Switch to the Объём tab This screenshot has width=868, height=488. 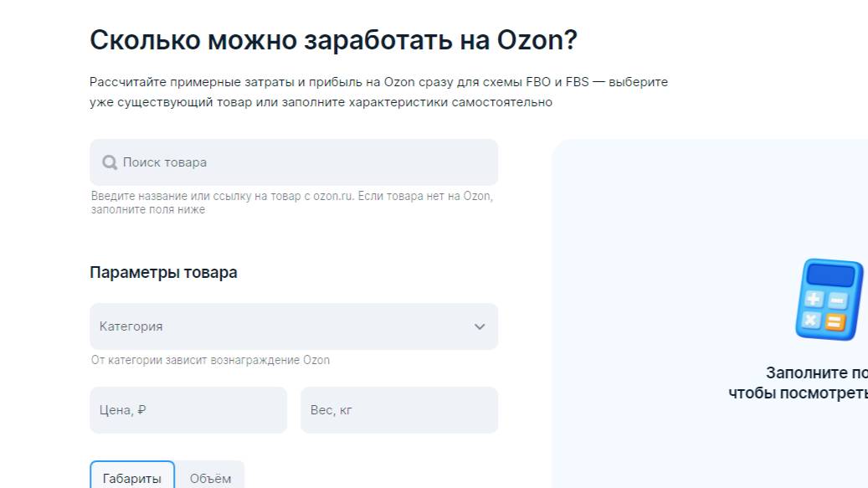210,478
